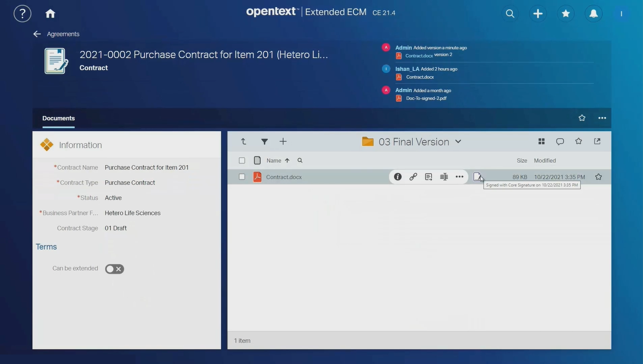643x364 pixels.
Task: Click the Status value Active
Action: [113, 198]
